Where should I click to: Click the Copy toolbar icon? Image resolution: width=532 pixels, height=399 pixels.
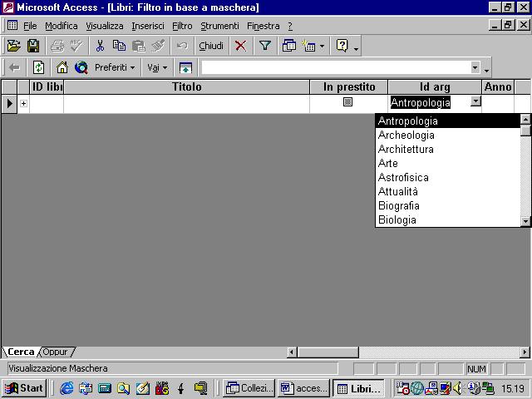[119, 46]
